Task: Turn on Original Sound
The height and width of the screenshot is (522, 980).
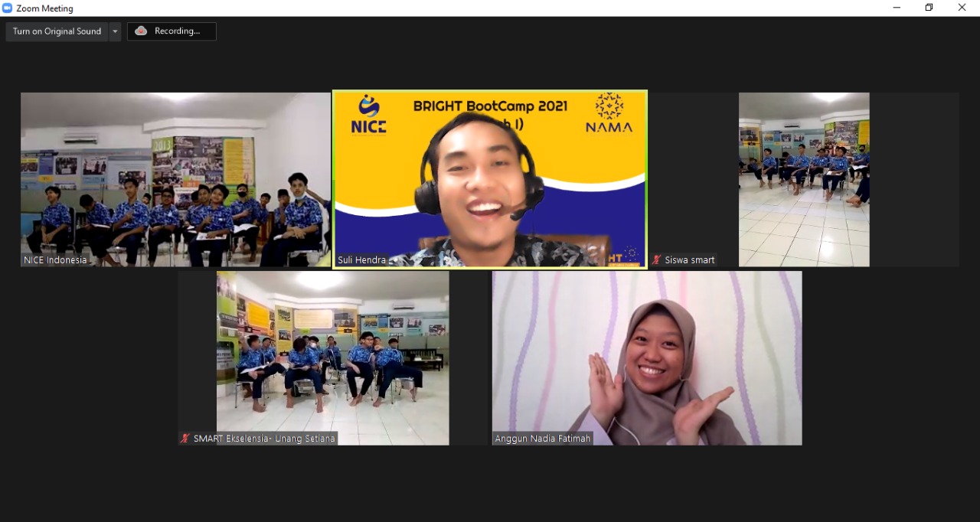Action: (57, 31)
